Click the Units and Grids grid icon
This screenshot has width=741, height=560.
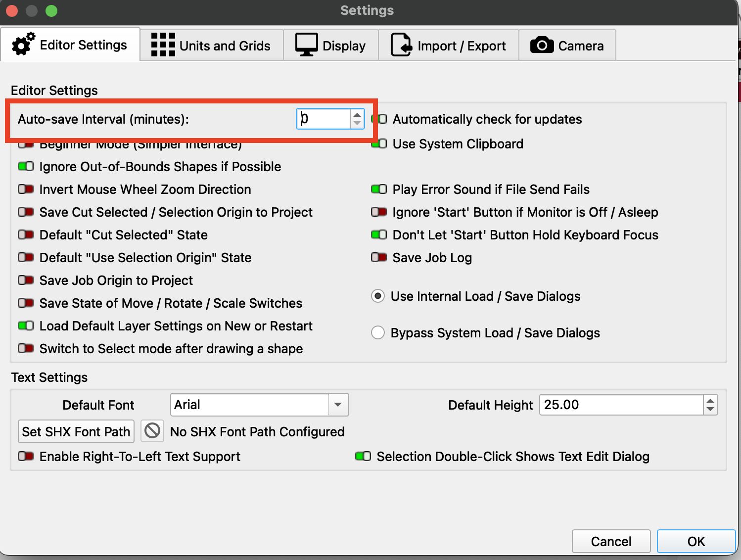tap(163, 45)
